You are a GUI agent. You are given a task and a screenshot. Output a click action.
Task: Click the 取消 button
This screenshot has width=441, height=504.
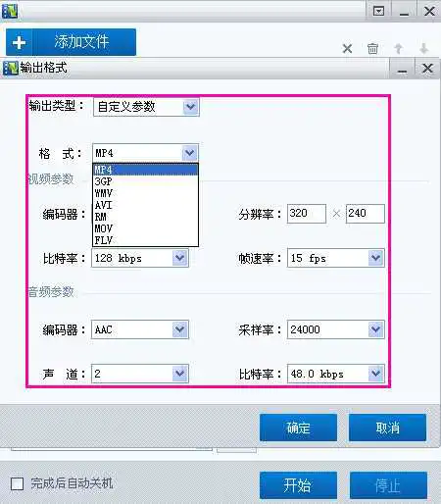[387, 428]
